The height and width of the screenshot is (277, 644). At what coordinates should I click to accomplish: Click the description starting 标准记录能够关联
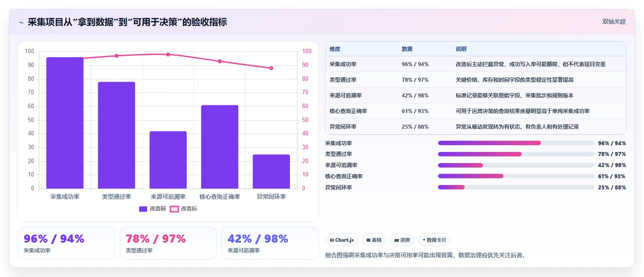[515, 95]
